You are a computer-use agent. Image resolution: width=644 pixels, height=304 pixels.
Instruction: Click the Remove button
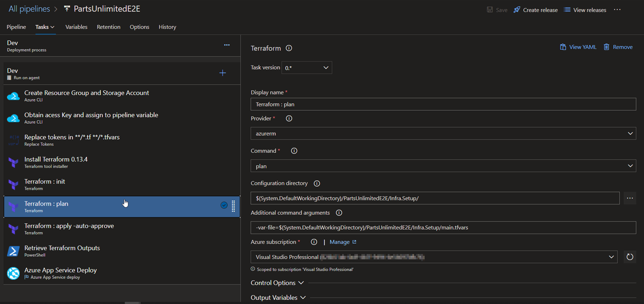tap(618, 47)
